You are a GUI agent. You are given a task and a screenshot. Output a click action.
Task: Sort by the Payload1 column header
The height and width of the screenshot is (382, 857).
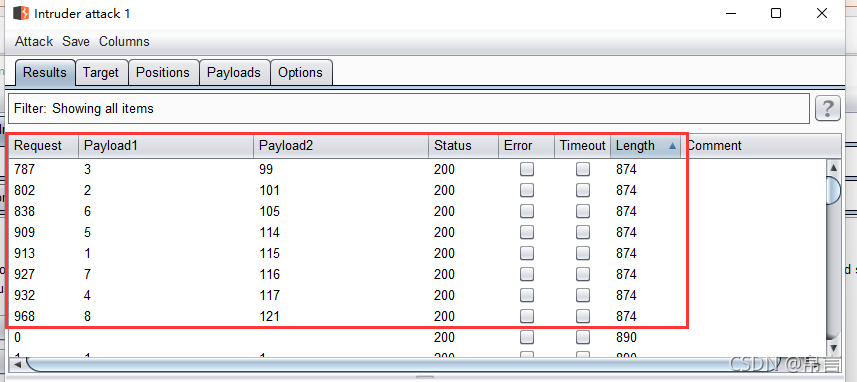tap(166, 146)
